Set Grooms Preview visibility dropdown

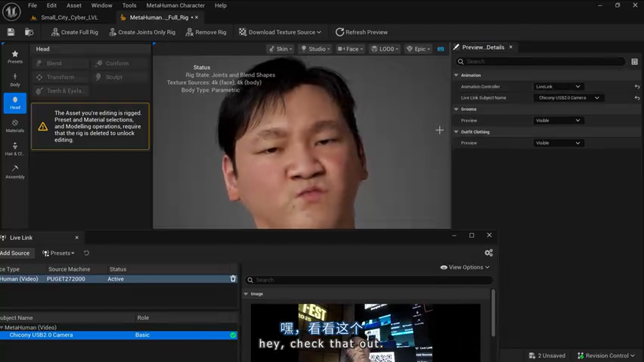click(558, 120)
